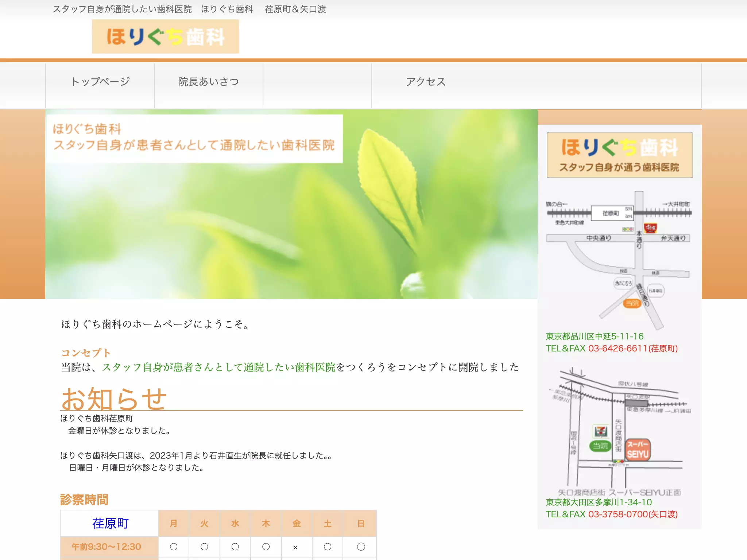The height and width of the screenshot is (560, 747).
Task: Click green text スタッフ自身が患者さんとして通院したい歯科医院
Action: point(218,367)
